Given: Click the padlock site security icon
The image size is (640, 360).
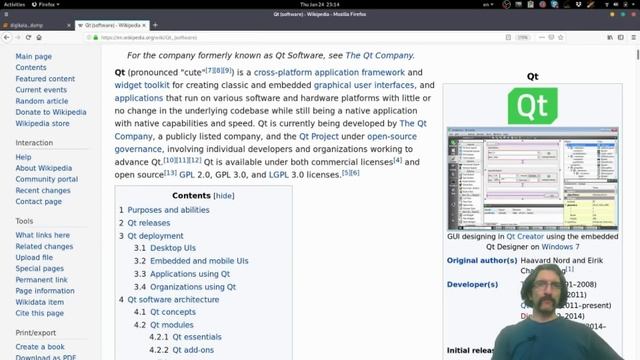Looking at the screenshot, I should pyautogui.click(x=96, y=37).
